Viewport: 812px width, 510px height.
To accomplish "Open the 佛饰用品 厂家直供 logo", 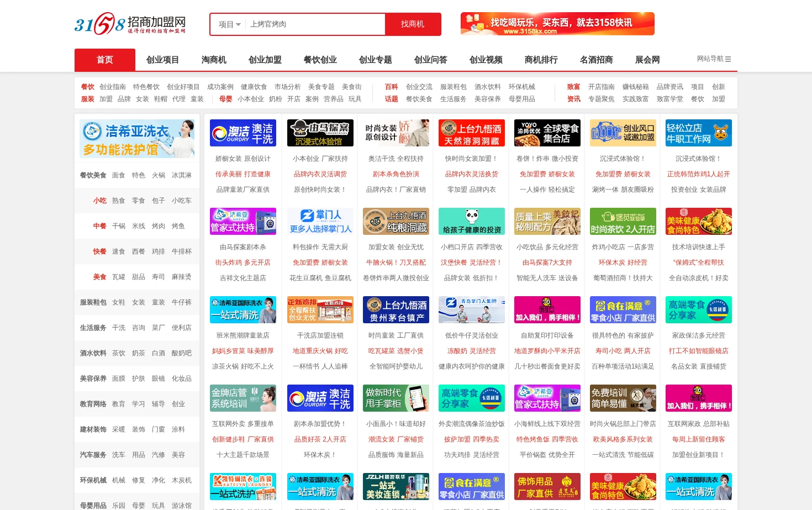I will (x=547, y=487).
